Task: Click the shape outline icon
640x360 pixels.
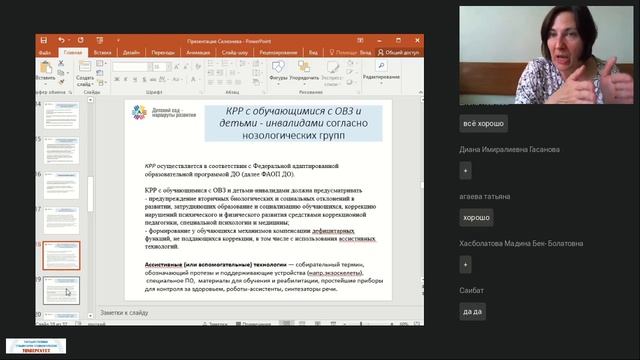Action: [x=350, y=73]
